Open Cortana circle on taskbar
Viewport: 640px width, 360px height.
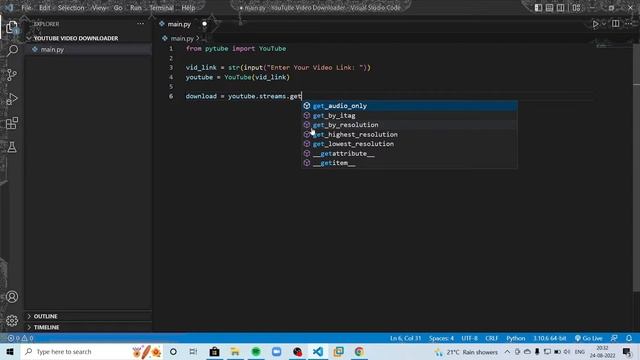tap(173, 352)
